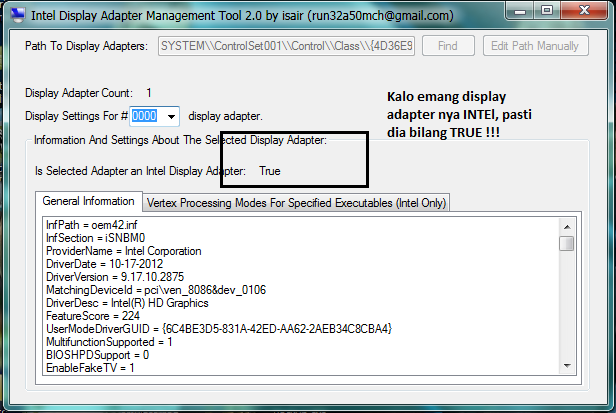Click the scrollbar thumb in info list

click(x=567, y=243)
